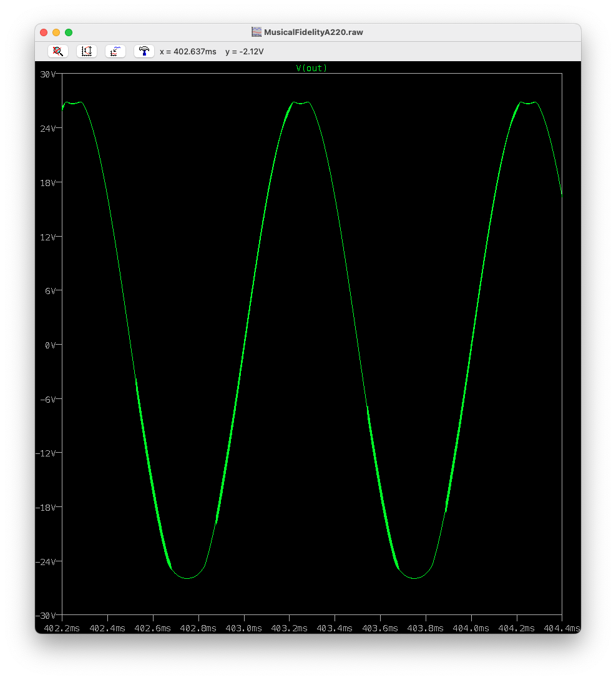This screenshot has height=680, width=616.
Task: Click the window title MusicalFidelityA220.raw
Action: pos(313,32)
